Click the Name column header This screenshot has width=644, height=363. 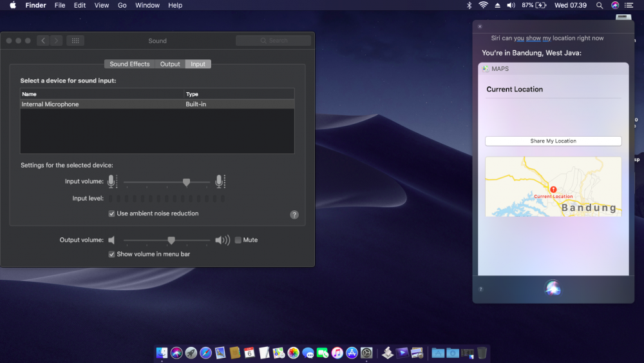click(102, 94)
